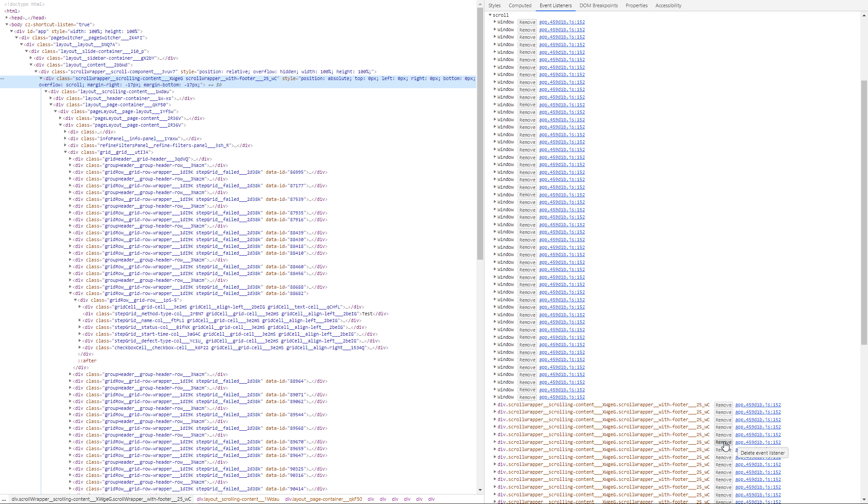Expand grid row with data-id 87177
The width and height of the screenshot is (868, 504).
pos(70,185)
